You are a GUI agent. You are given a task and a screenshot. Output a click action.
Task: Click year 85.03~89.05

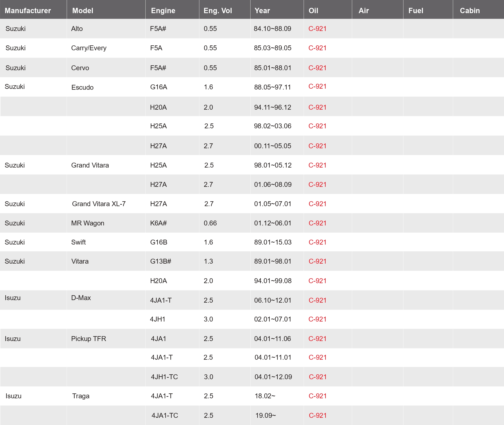coord(272,48)
